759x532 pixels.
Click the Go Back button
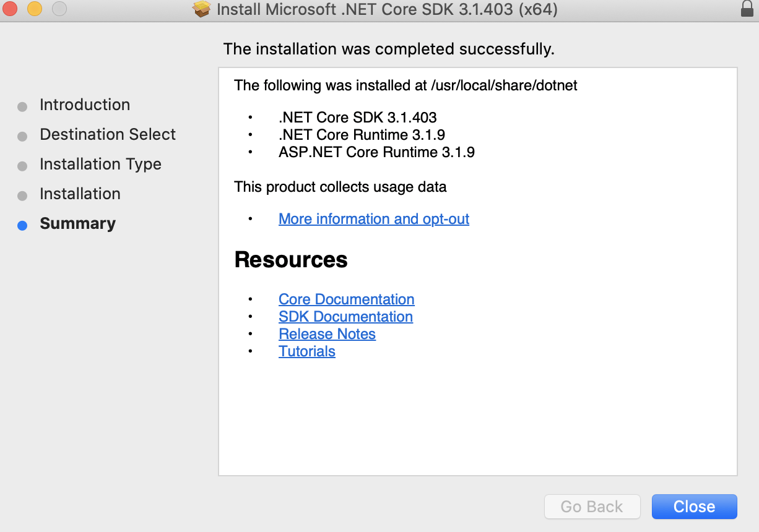pos(592,507)
